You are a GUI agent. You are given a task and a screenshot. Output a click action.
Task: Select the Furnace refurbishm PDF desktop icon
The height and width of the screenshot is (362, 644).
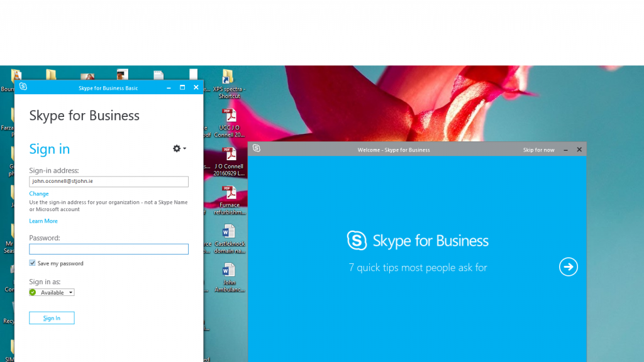pyautogui.click(x=229, y=200)
